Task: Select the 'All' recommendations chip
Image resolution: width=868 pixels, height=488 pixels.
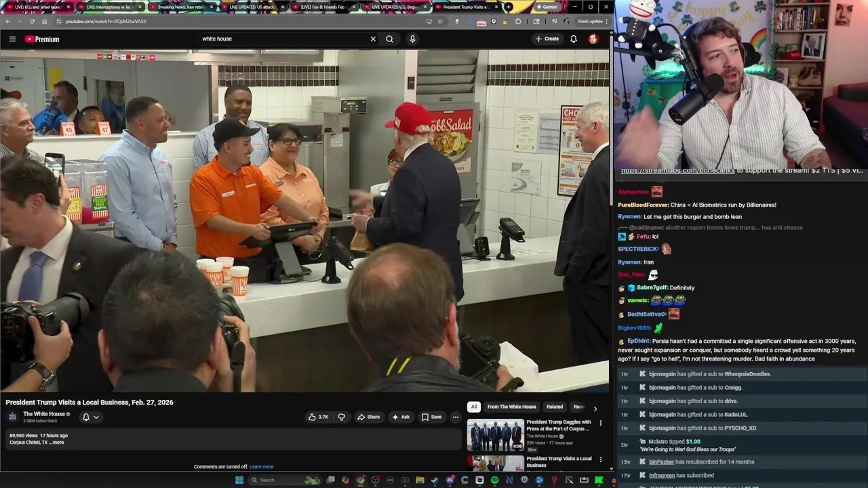Action: point(474,407)
